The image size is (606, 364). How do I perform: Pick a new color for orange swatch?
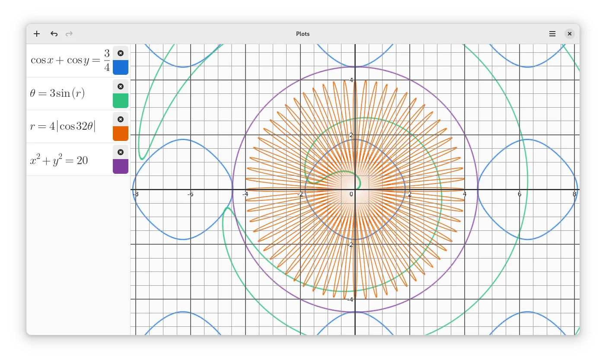pos(121,134)
